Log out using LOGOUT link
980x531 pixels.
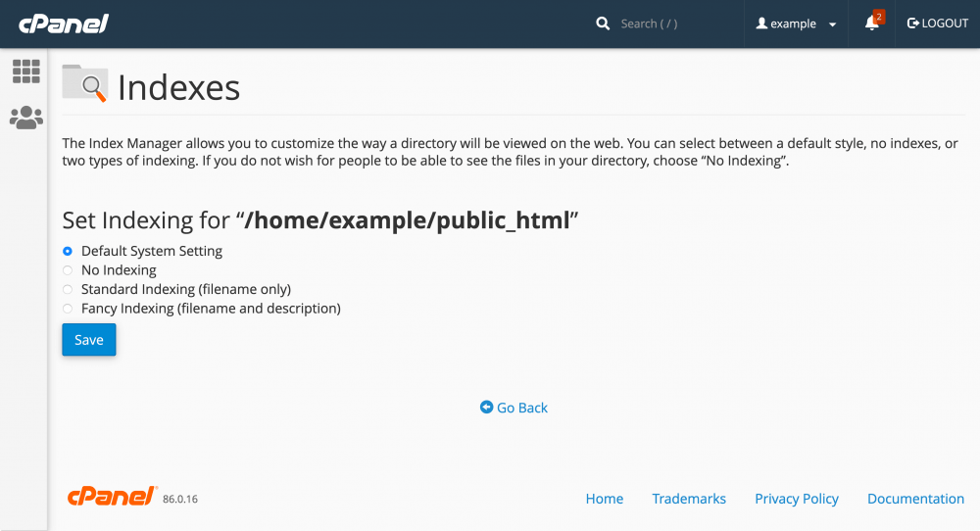[x=938, y=24]
